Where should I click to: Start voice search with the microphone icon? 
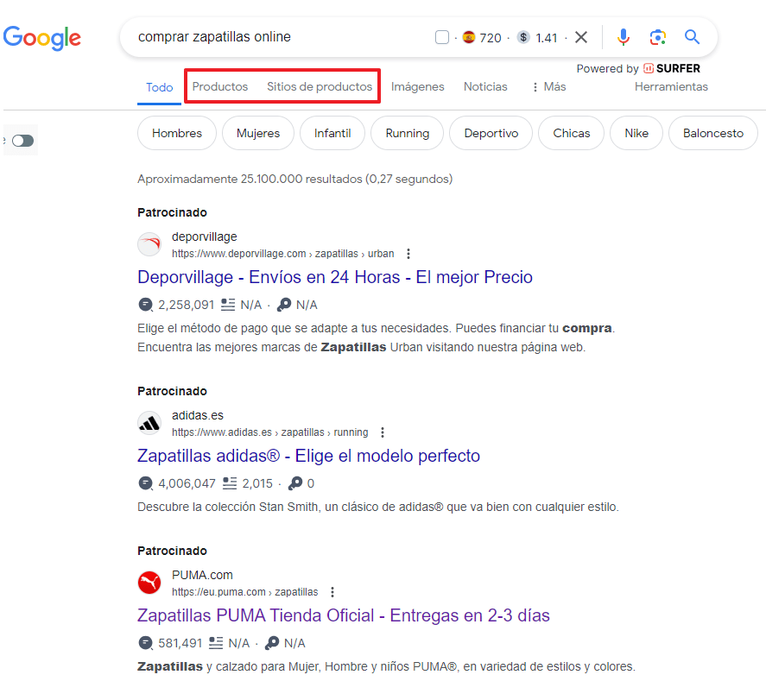click(623, 37)
